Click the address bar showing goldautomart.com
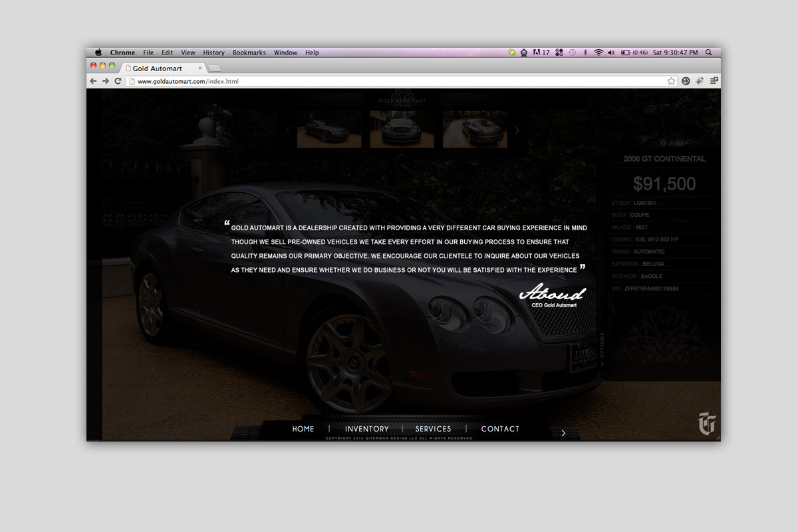The width and height of the screenshot is (798, 532). (x=402, y=81)
